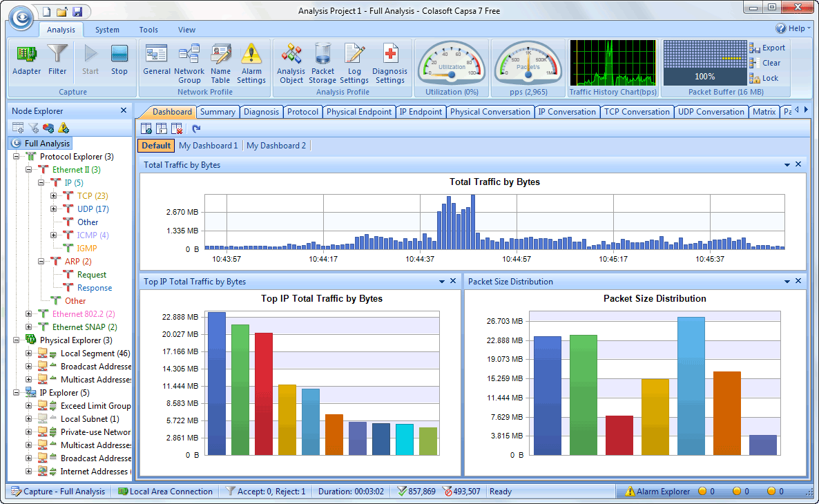This screenshot has height=504, width=819.
Task: Expand the TCP protocol node
Action: 53,196
